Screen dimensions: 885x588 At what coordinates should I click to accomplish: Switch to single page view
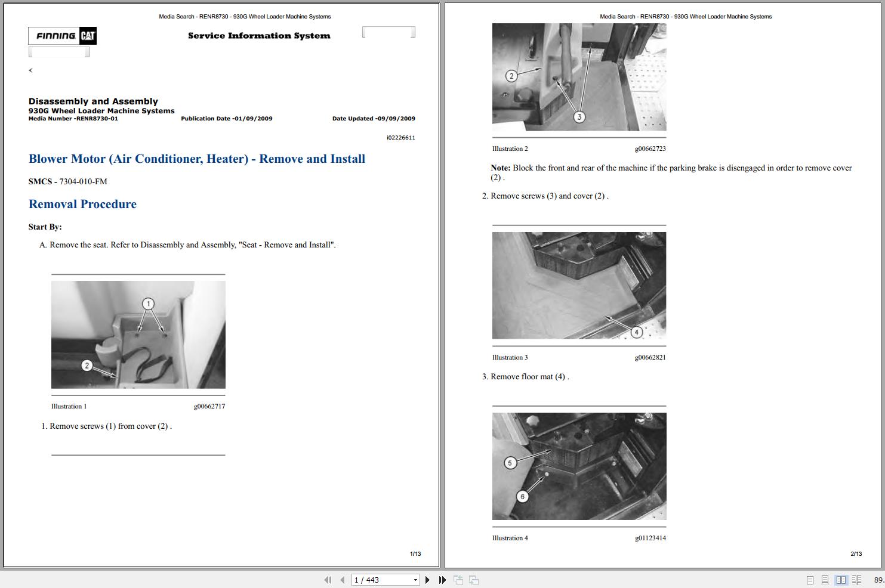tap(810, 580)
